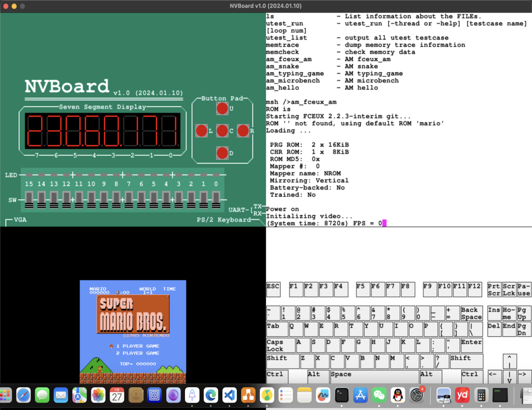This screenshot has width=532, height=410.
Task: Click the ESC key on the virtual keyboard
Action: (273, 290)
